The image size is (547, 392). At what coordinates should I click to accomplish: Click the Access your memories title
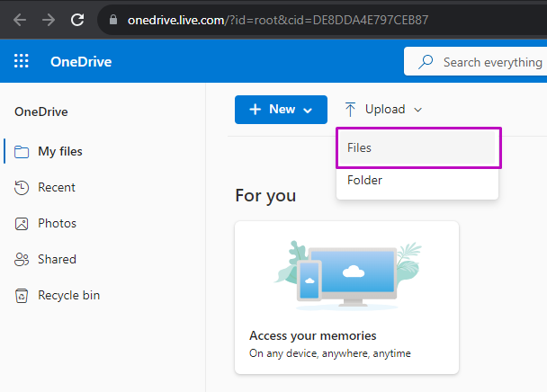pos(312,335)
